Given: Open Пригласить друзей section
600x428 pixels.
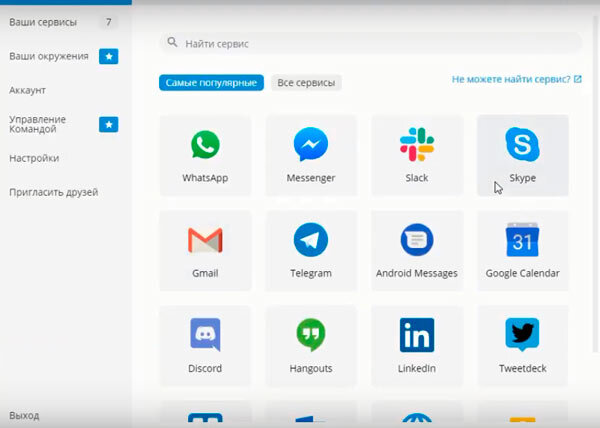Looking at the screenshot, I should 54,192.
